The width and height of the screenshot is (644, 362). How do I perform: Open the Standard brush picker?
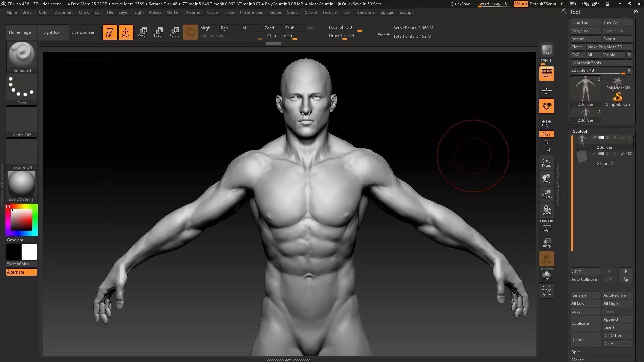(x=22, y=57)
